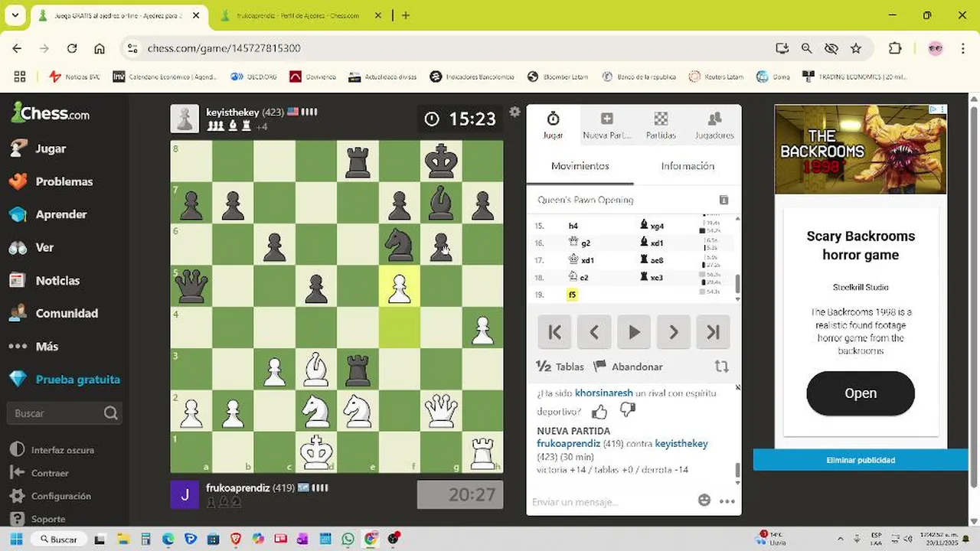Reload the page
Screen dimensions: 980x551
[72, 48]
